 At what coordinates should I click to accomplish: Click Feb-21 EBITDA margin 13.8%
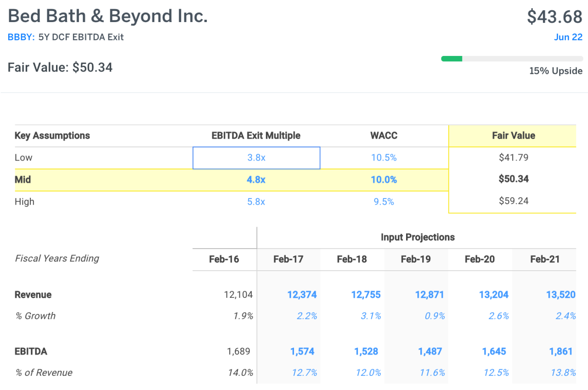click(564, 373)
